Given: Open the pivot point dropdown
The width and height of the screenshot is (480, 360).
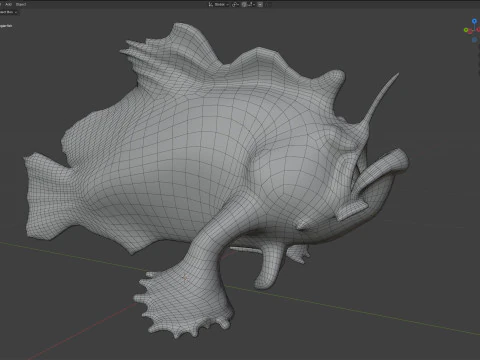Looking at the screenshot, I should point(235,4).
